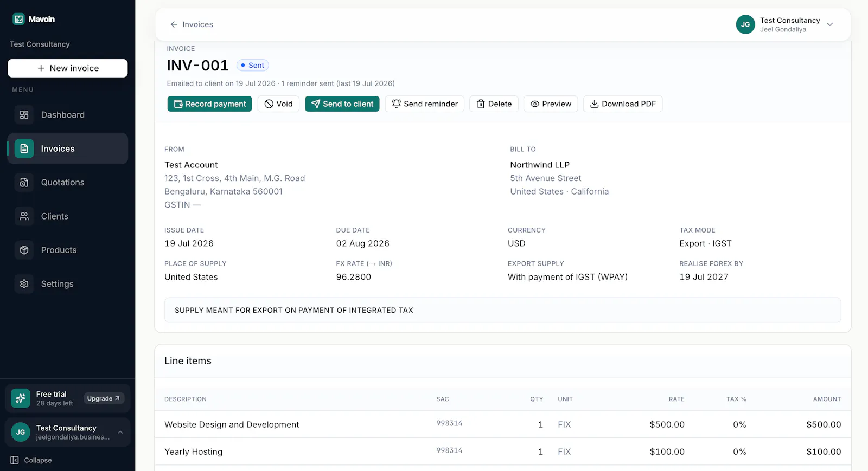Open Dashboard via its grid icon

[24, 115]
